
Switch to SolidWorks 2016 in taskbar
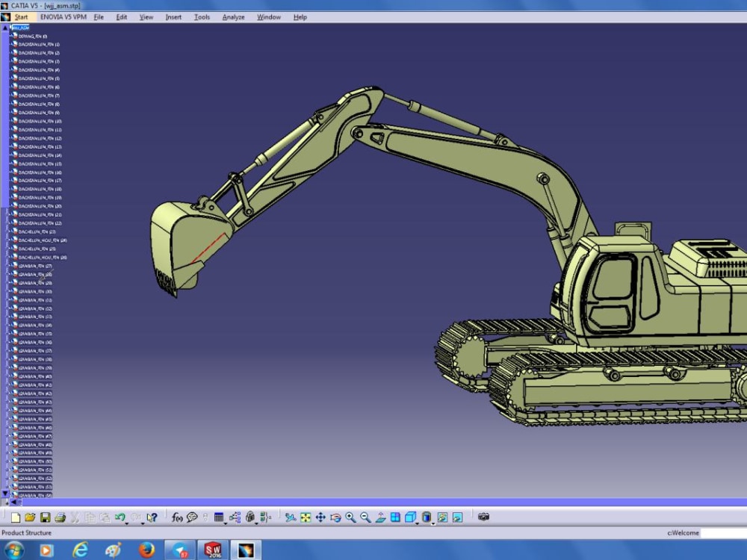(212, 550)
